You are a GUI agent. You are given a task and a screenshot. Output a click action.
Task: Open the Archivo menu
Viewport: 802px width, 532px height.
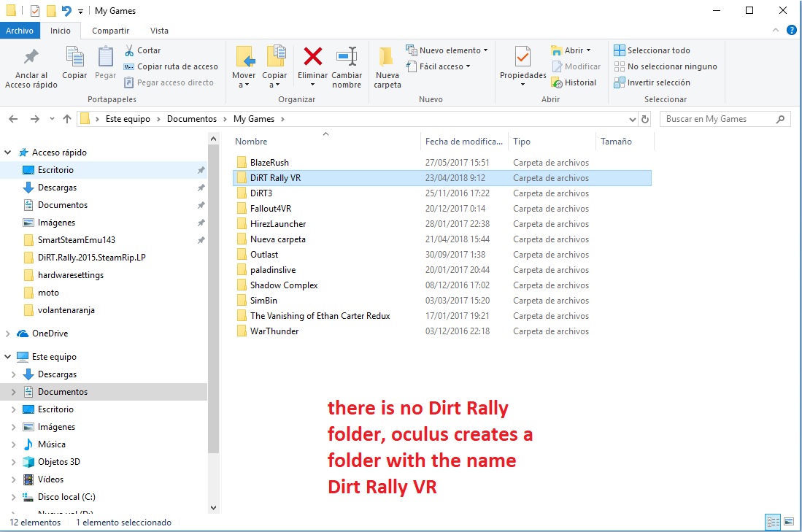click(20, 31)
